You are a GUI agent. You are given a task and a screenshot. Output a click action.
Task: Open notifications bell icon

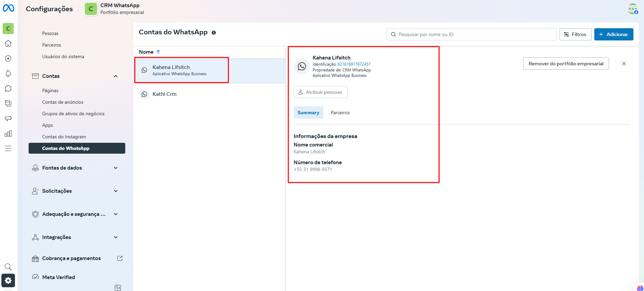point(8,73)
